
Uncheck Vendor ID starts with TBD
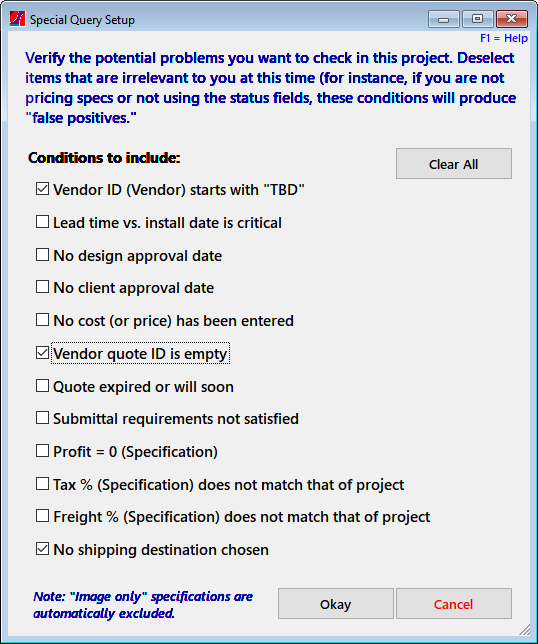click(x=42, y=189)
